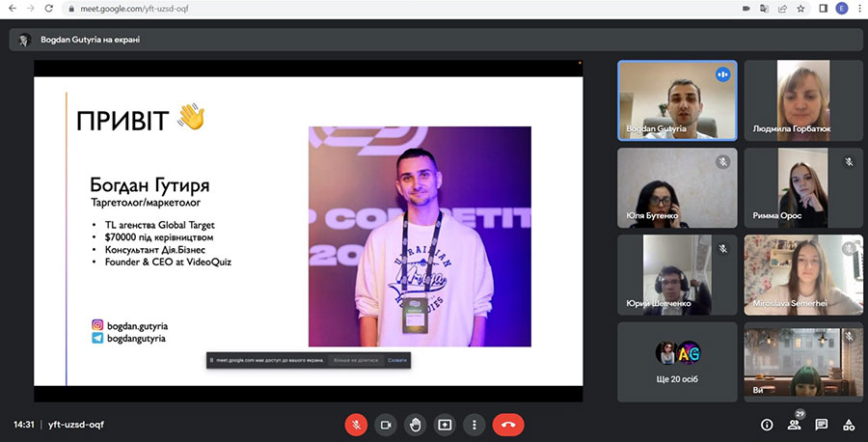
Task: Click the lock icon in the address bar
Action: [70, 9]
